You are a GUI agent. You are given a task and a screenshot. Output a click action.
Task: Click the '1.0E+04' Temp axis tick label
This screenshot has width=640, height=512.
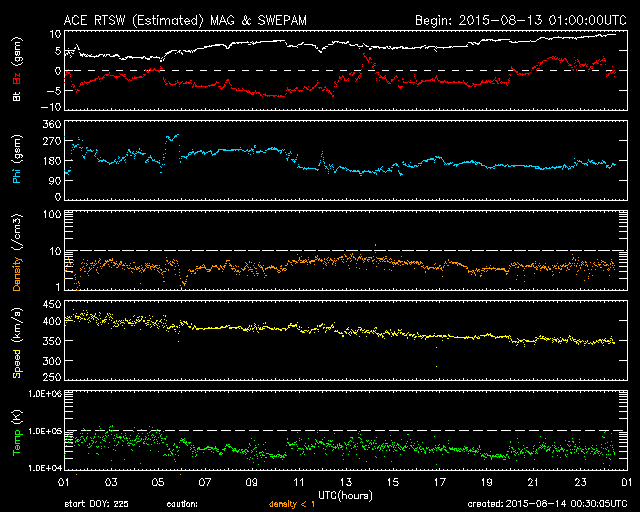click(x=45, y=468)
